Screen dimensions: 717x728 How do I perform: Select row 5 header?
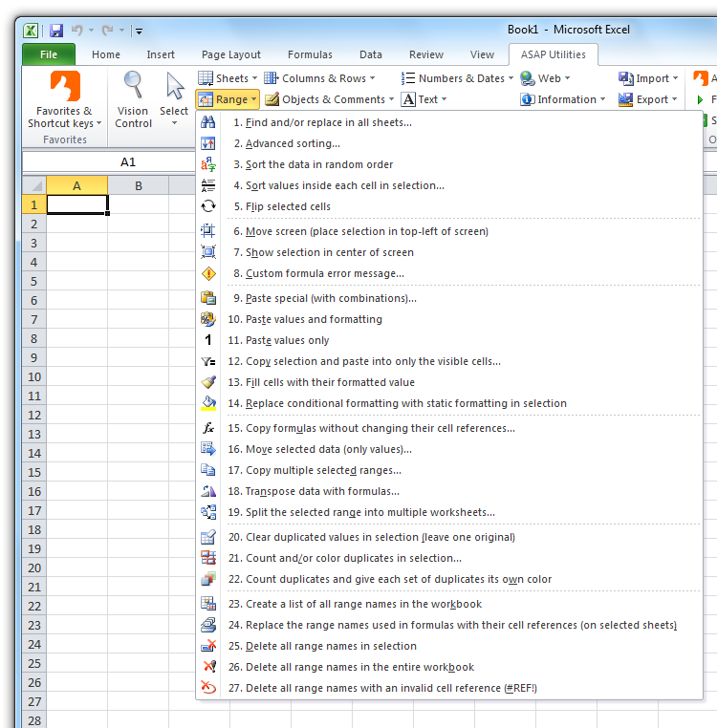[33, 281]
